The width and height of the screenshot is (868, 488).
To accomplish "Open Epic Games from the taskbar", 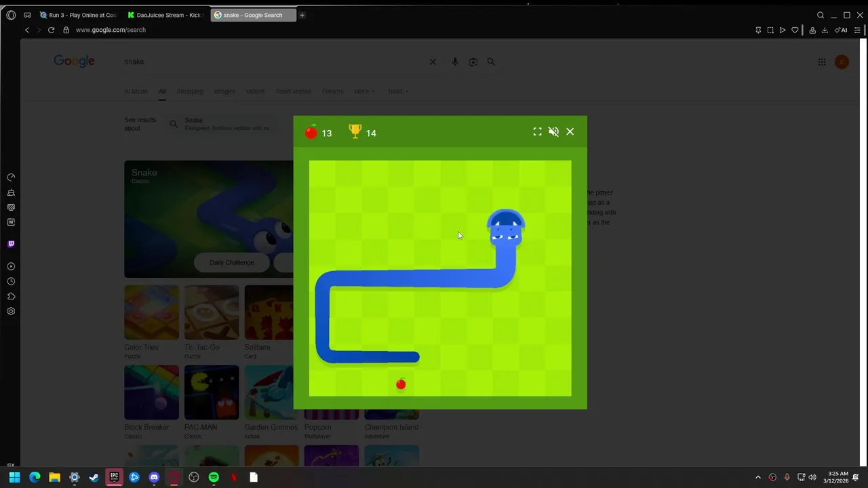I will 114,477.
